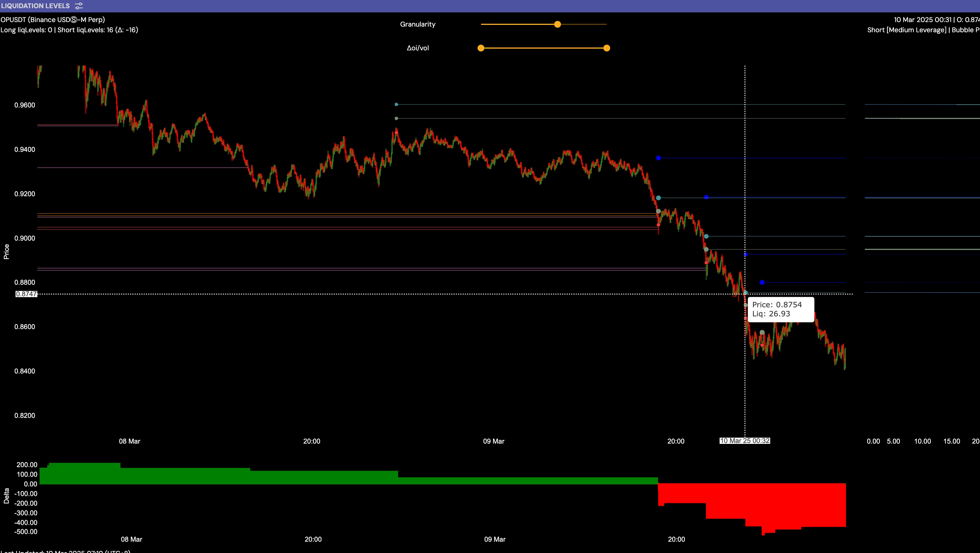The image size is (980, 553).
Task: Click the teal bubble on the 0.9600 line
Action: (396, 104)
